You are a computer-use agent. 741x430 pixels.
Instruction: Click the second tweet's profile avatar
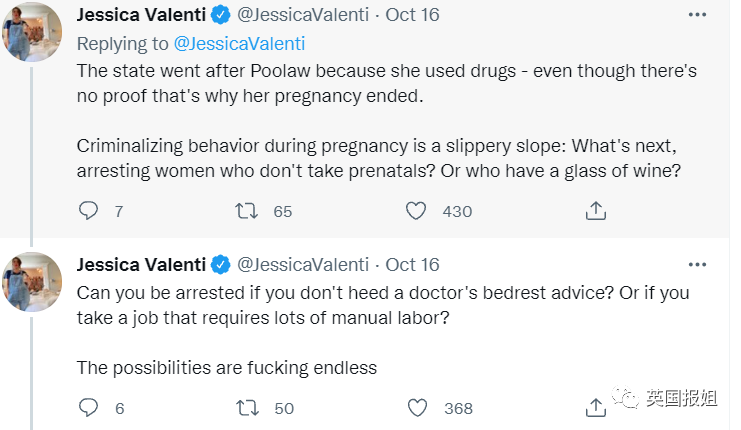[x=27, y=280]
